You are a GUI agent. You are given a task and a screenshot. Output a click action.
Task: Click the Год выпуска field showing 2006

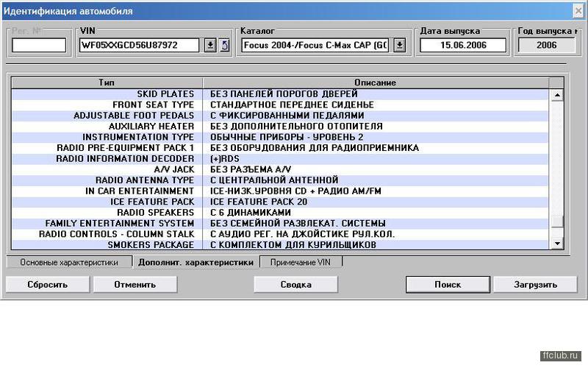click(x=546, y=46)
